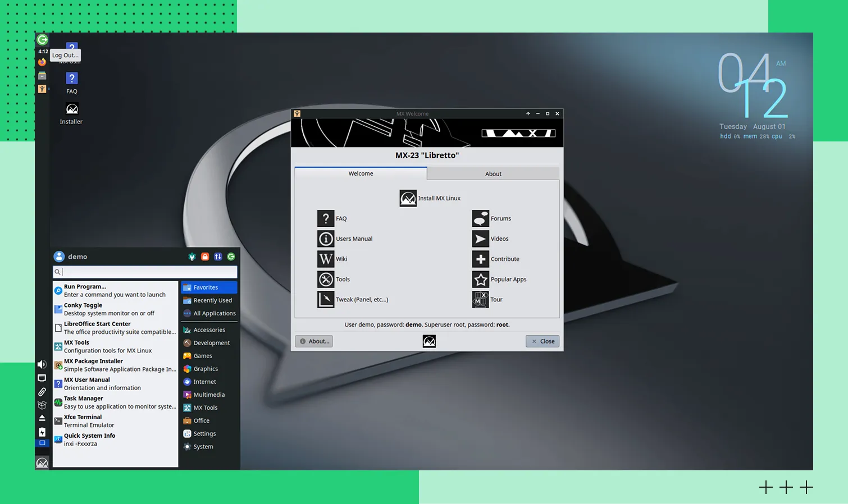Click the volume speaker icon in panel

[42, 365]
